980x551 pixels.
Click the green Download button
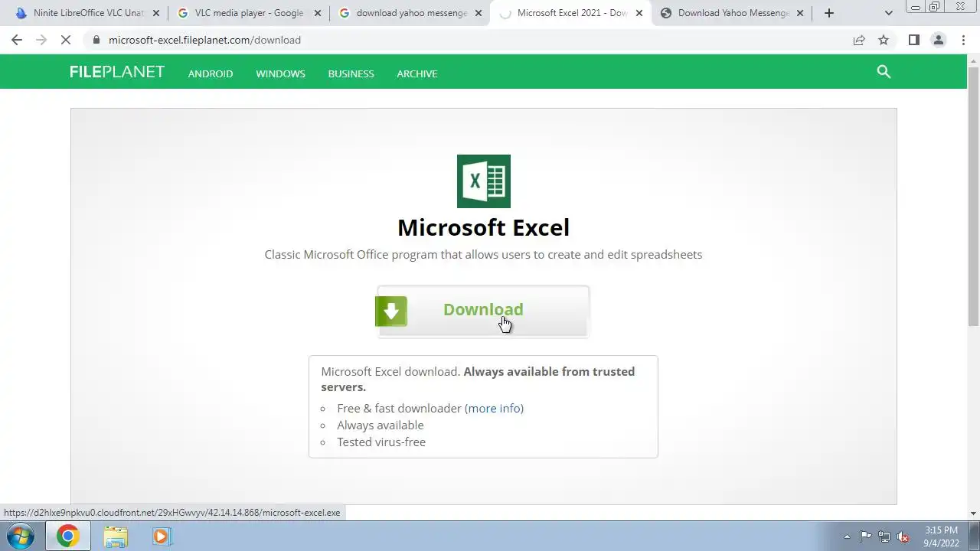(482, 311)
